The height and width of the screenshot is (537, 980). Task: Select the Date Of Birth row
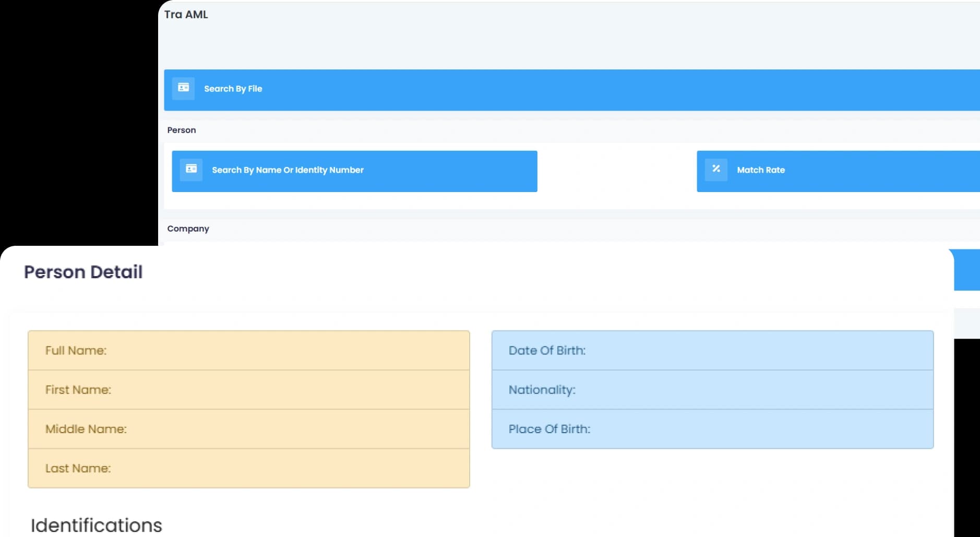[712, 351]
